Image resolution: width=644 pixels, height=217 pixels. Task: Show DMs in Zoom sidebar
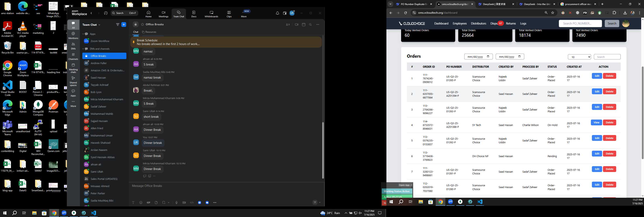pyautogui.click(x=73, y=46)
